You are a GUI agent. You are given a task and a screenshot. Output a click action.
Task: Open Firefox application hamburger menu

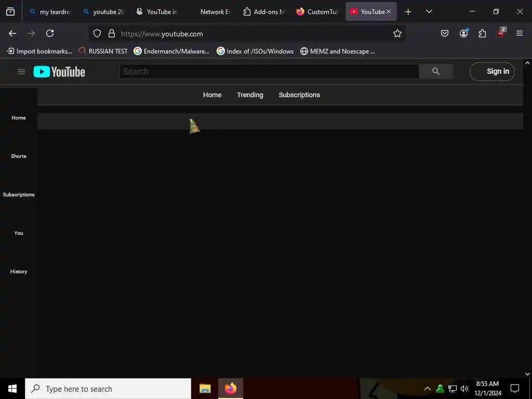click(520, 33)
